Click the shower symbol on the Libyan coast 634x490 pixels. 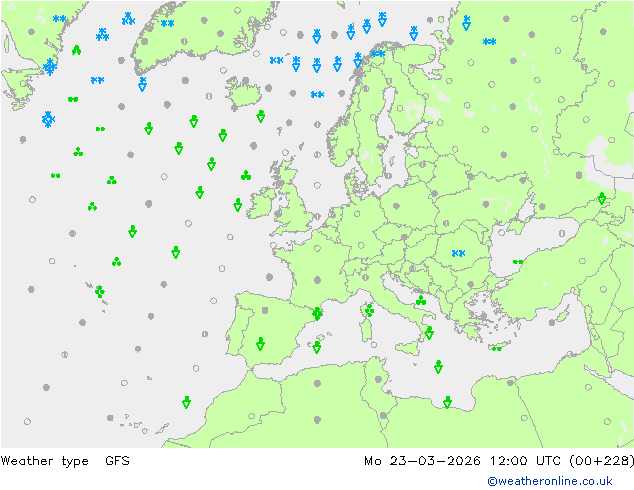(447, 402)
